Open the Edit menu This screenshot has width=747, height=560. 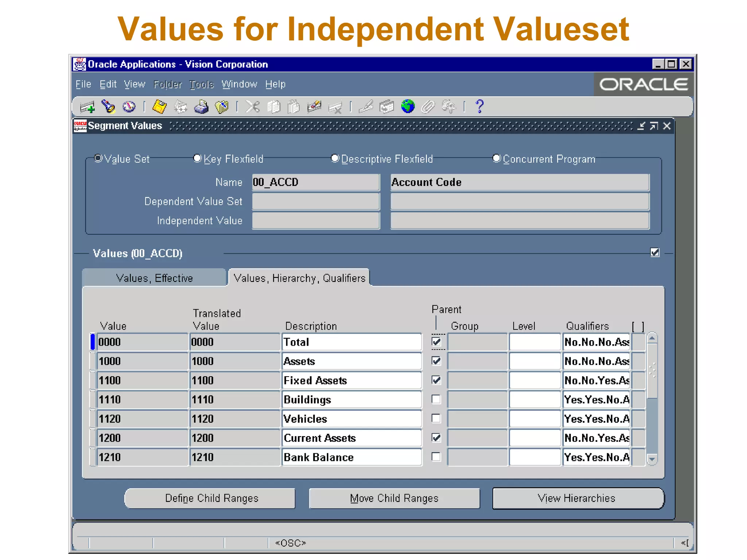108,84
